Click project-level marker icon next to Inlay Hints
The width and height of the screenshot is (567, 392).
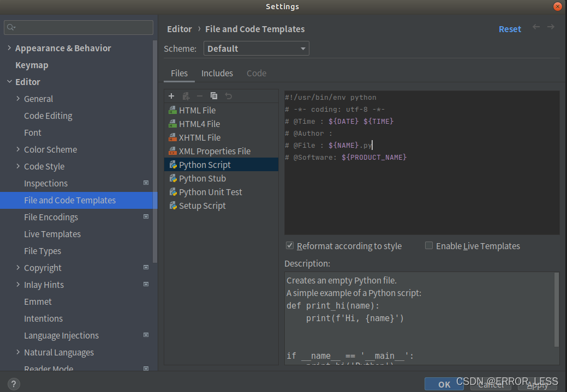(146, 285)
